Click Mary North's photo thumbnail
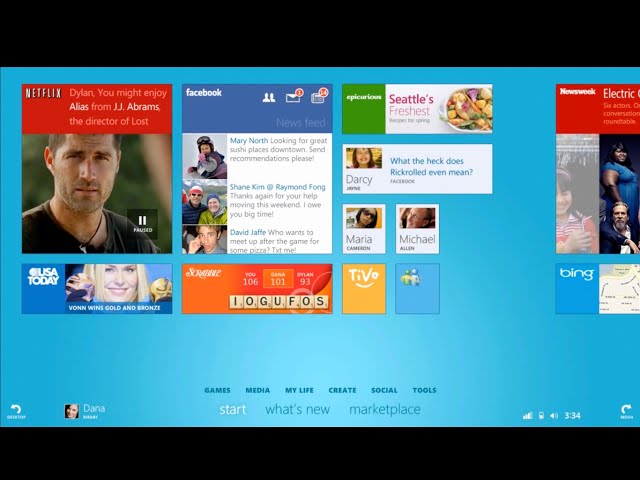The width and height of the screenshot is (640, 480). pos(204,156)
